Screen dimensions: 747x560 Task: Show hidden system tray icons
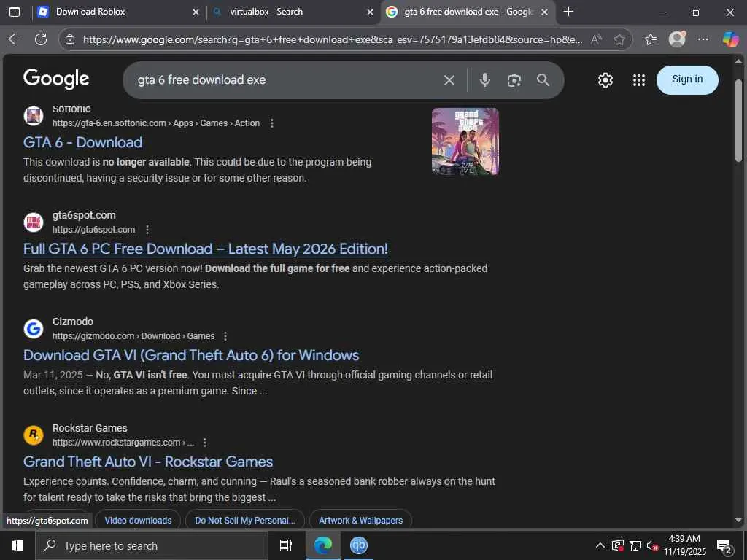[x=600, y=545]
